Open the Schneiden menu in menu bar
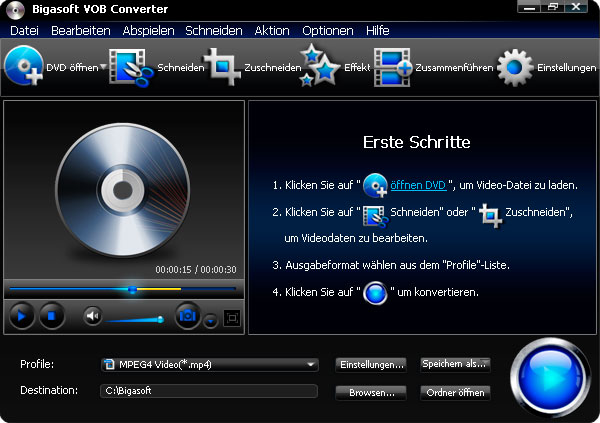 pyautogui.click(x=214, y=31)
